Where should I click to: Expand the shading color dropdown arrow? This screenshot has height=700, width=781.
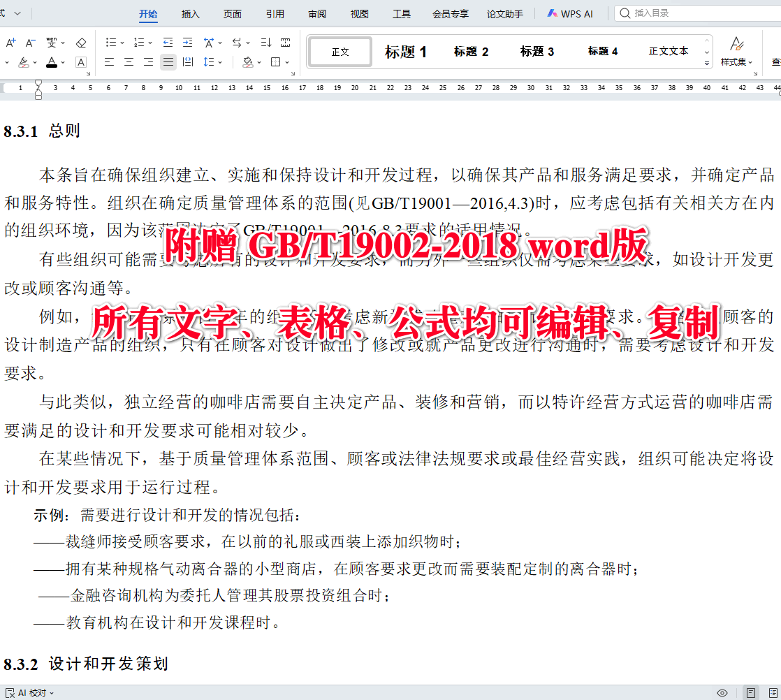(259, 63)
